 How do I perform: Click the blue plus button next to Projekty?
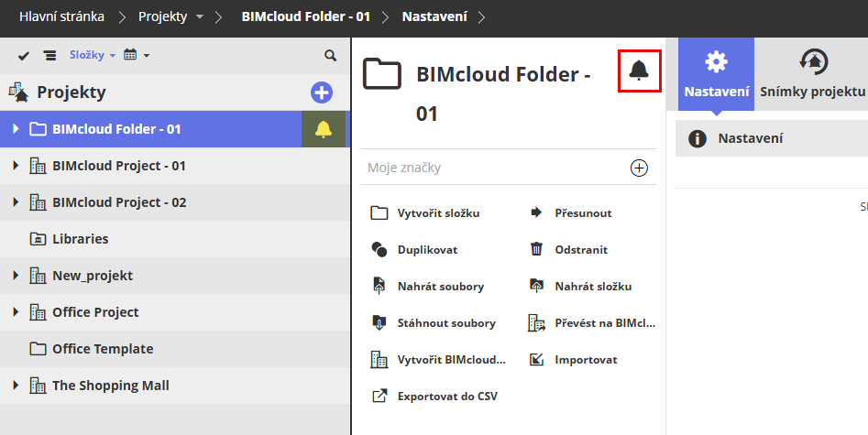pos(322,92)
